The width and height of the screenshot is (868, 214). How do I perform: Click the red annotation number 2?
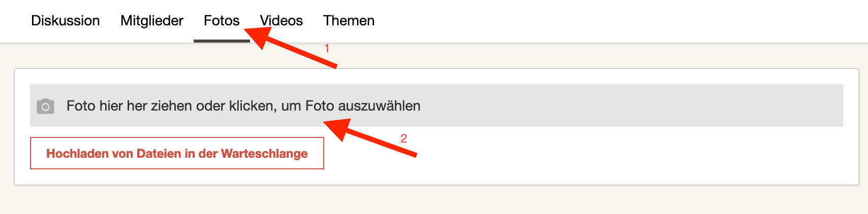click(x=404, y=138)
